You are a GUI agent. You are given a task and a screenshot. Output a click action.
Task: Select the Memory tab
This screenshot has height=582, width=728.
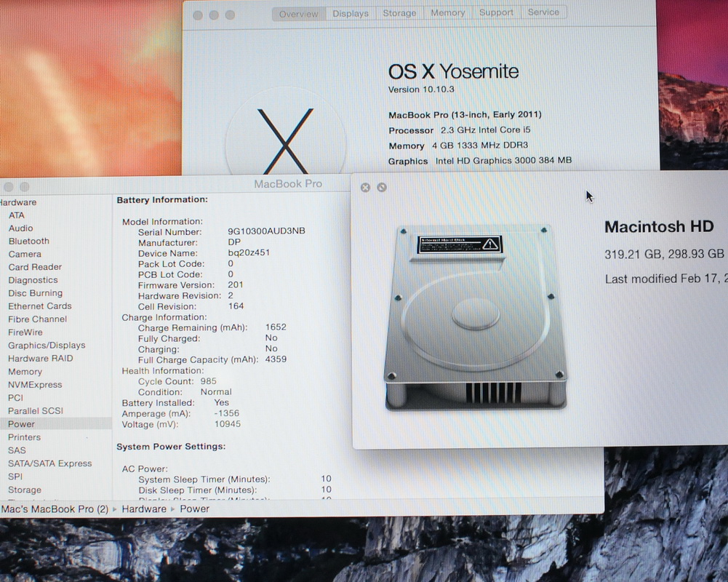coord(447,13)
